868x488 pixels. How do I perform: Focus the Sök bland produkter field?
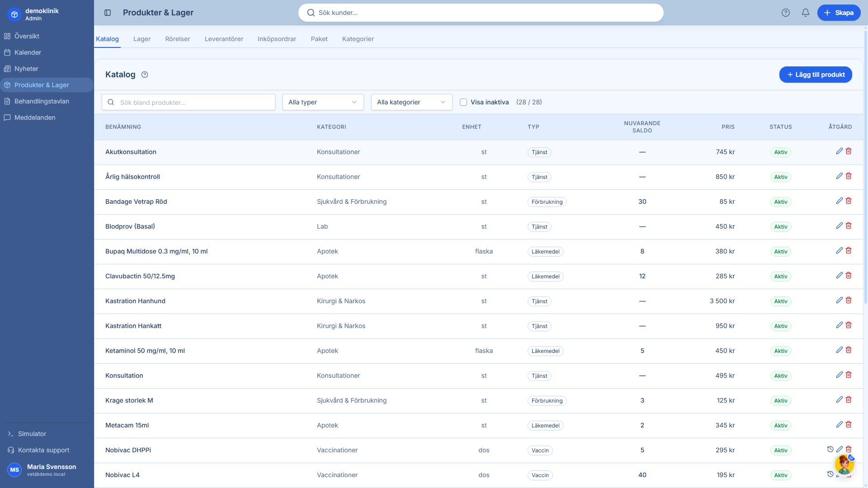click(194, 103)
